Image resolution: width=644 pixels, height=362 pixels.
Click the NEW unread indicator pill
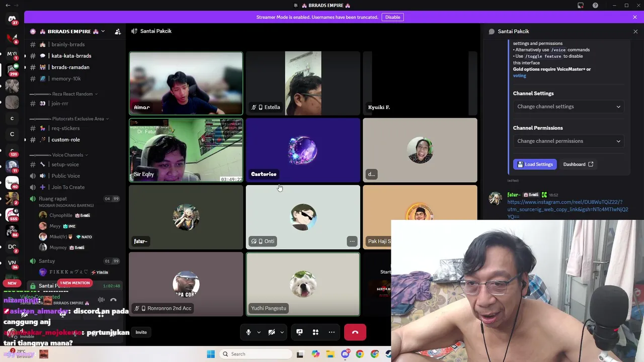coord(12,283)
